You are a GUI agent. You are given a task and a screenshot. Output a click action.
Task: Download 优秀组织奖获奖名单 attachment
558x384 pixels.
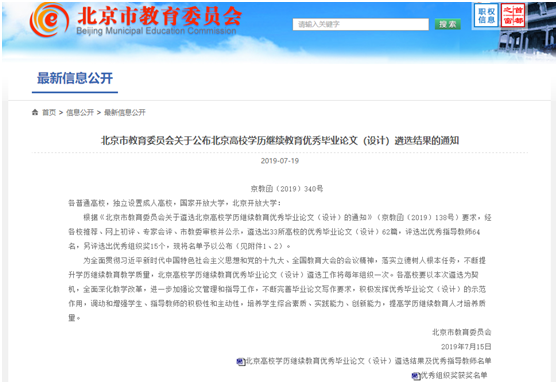(454, 375)
